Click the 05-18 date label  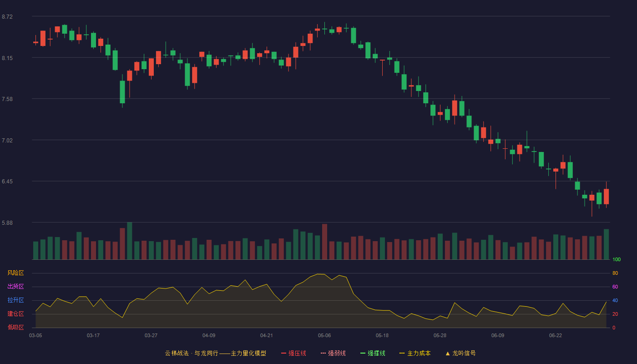click(382, 335)
